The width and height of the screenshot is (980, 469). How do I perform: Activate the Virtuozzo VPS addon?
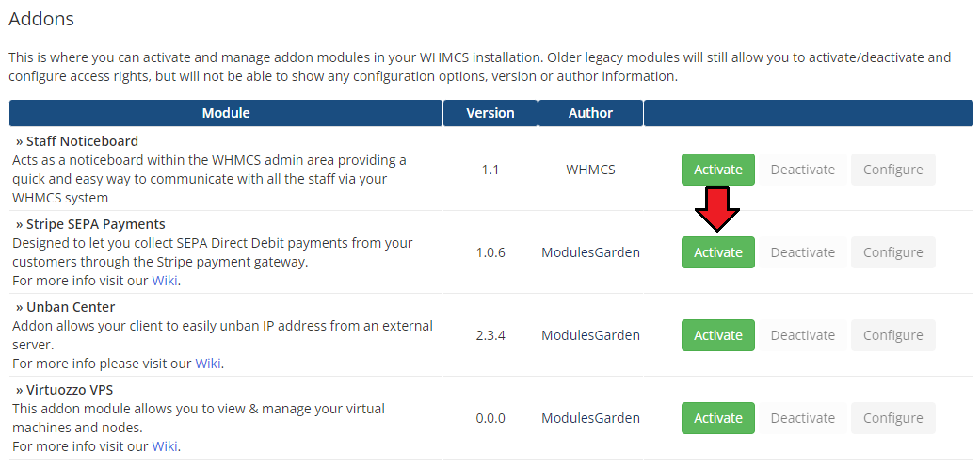click(717, 418)
